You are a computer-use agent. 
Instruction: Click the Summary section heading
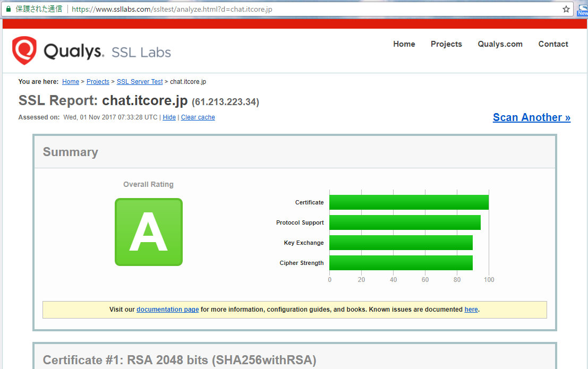(71, 152)
